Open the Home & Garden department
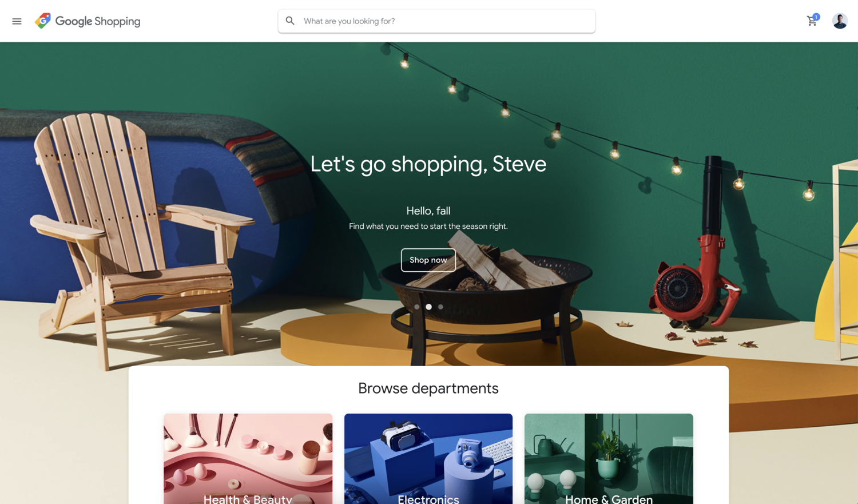This screenshot has height=504, width=858. [x=609, y=459]
